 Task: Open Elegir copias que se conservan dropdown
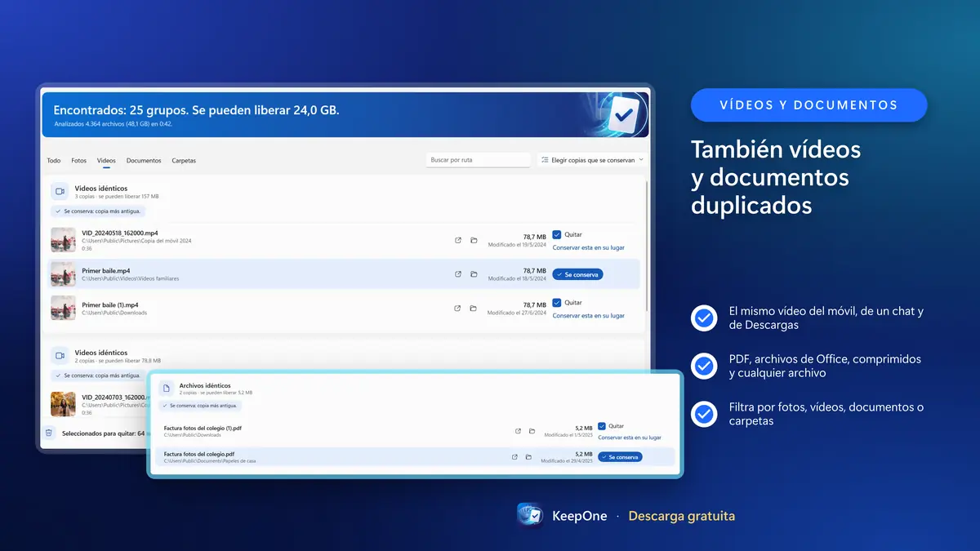[593, 160]
